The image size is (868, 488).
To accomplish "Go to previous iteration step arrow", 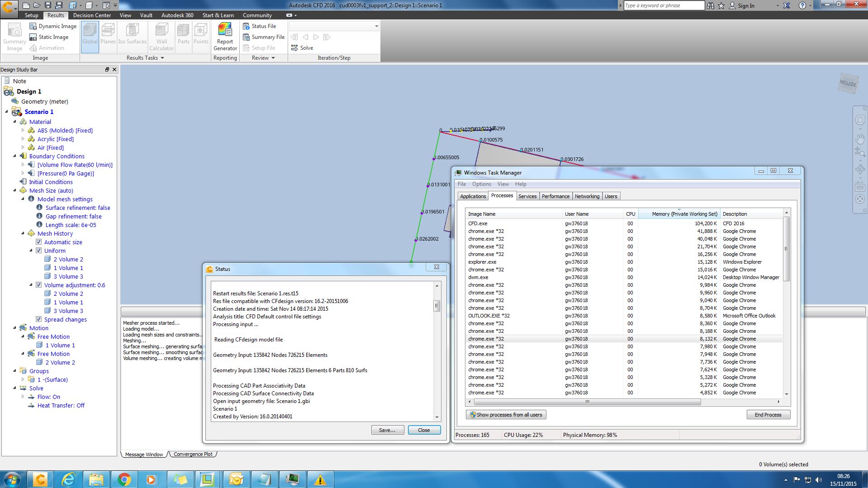I will [305, 37].
